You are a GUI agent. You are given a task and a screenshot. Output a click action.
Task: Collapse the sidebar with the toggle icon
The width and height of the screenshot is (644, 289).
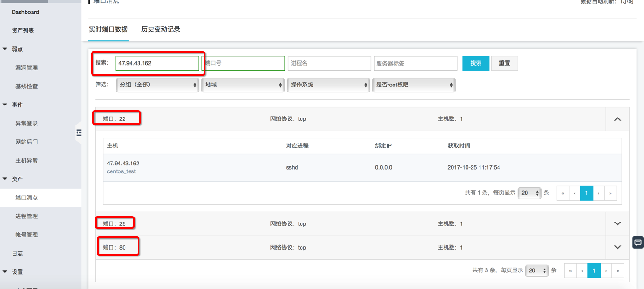79,132
